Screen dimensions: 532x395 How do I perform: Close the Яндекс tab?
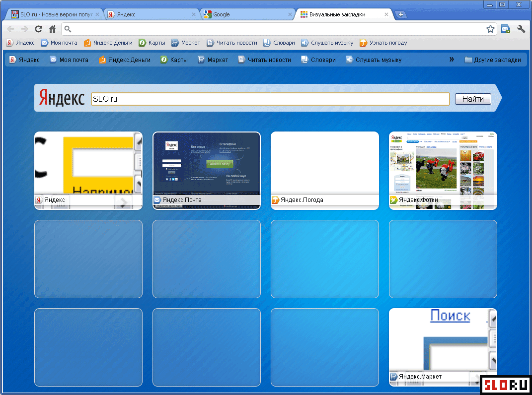coord(194,14)
